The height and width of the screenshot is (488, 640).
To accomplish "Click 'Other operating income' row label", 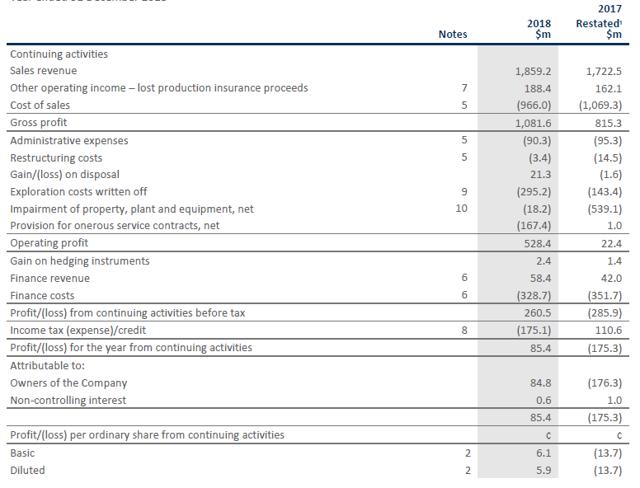I will tap(159, 88).
